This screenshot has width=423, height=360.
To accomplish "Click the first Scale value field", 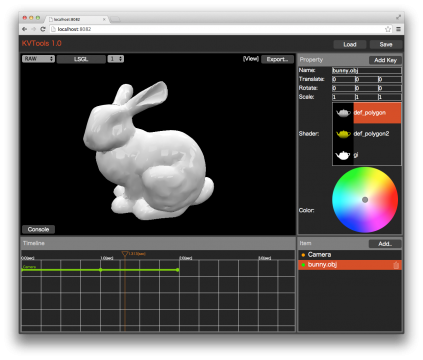I will [343, 97].
